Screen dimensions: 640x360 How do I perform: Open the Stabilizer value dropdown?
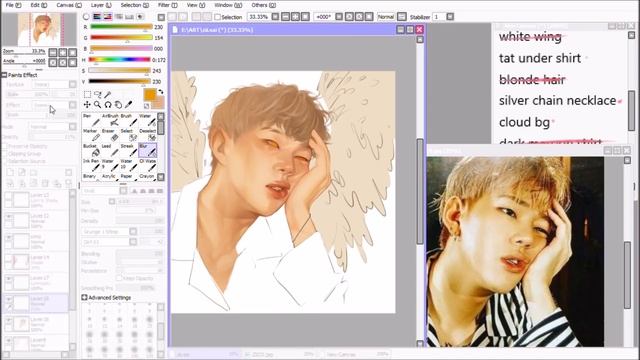click(x=450, y=17)
